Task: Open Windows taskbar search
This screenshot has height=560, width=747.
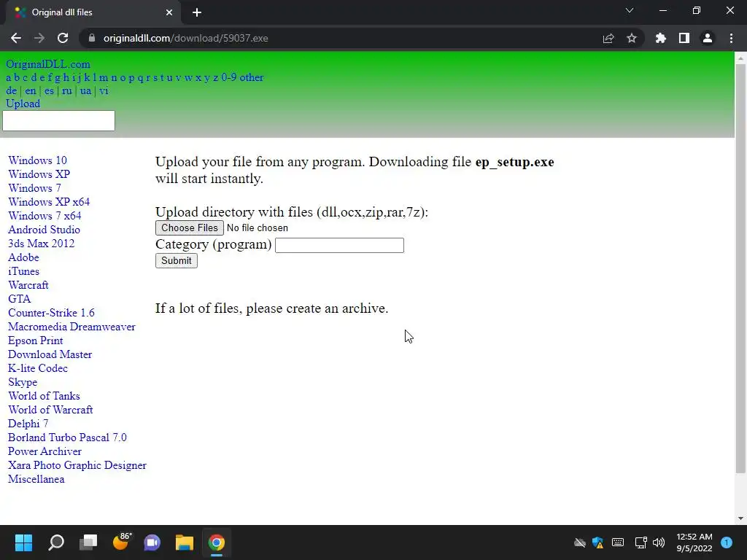Action: click(56, 542)
